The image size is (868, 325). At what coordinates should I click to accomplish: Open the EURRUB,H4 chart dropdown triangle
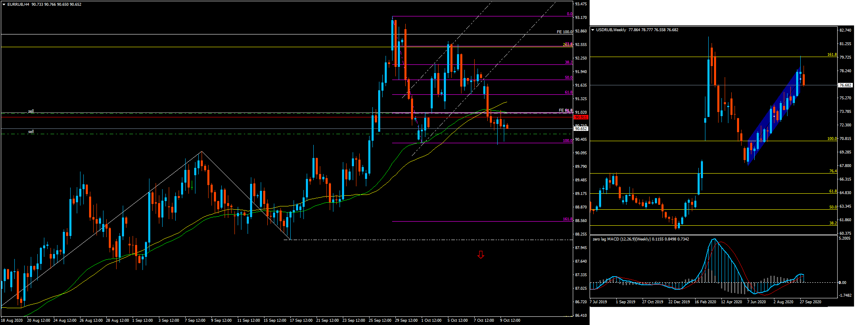coord(4,5)
